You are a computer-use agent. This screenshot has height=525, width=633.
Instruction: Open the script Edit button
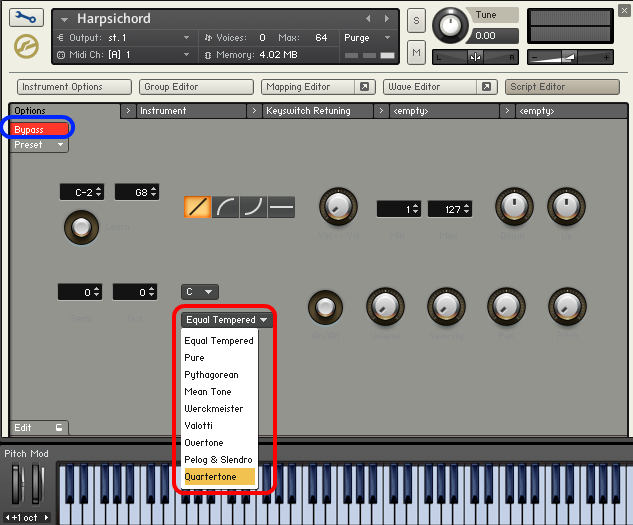tap(39, 428)
